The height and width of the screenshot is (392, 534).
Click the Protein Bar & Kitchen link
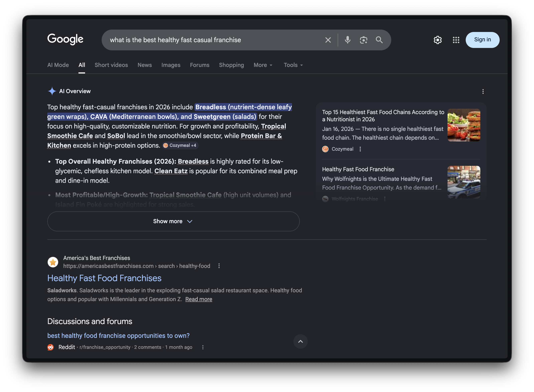coord(165,140)
